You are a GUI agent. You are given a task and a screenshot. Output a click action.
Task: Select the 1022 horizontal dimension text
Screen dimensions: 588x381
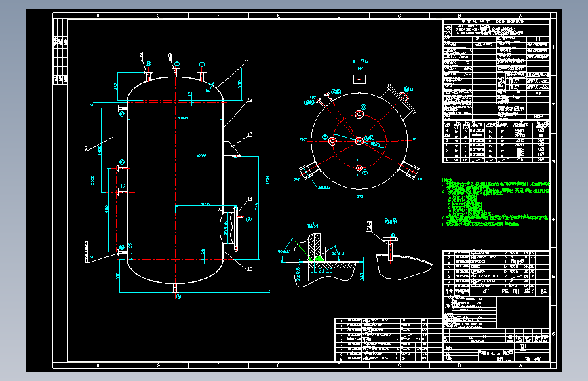[x=205, y=204]
